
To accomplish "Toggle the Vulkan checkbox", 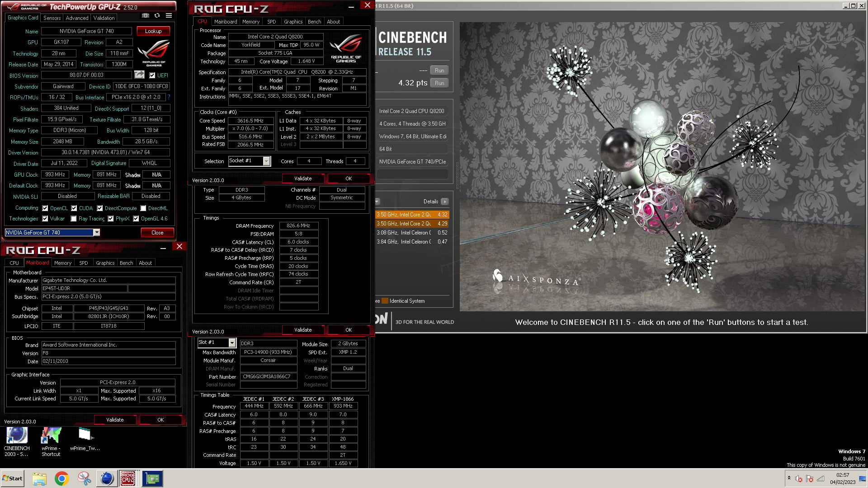I will pyautogui.click(x=45, y=219).
